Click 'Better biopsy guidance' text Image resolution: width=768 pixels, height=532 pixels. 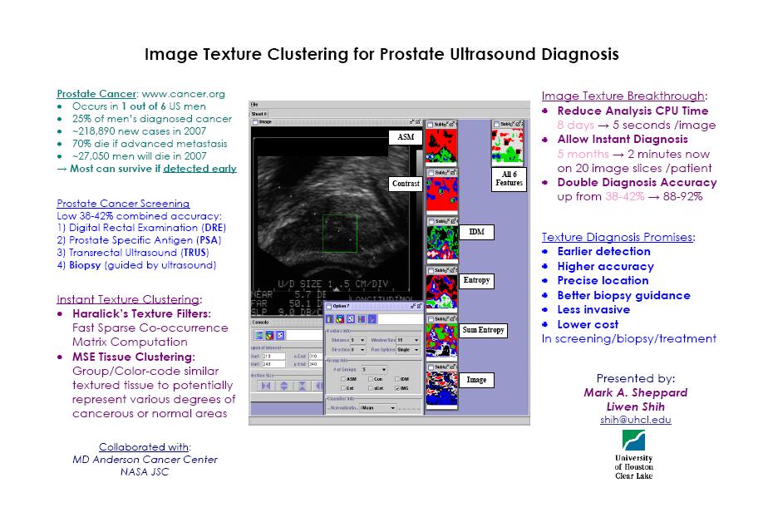click(x=624, y=295)
